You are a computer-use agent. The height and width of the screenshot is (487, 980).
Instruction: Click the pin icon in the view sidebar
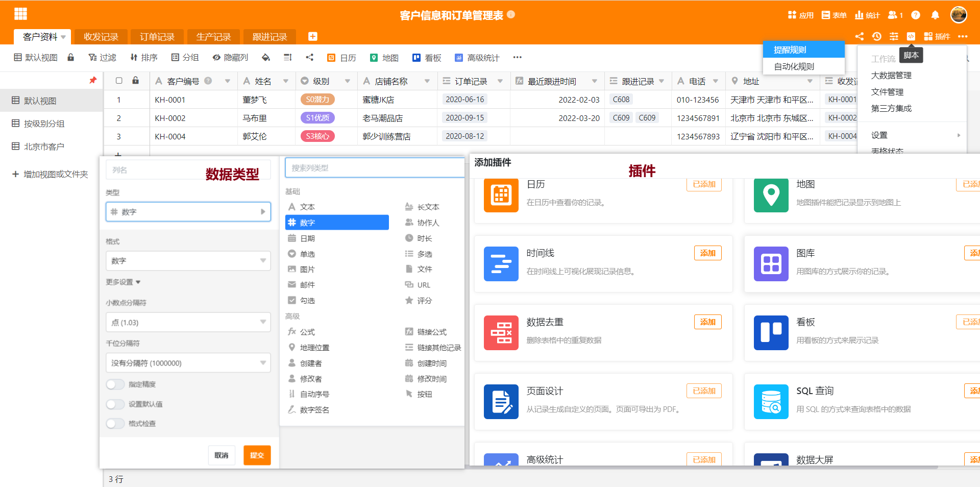click(93, 80)
